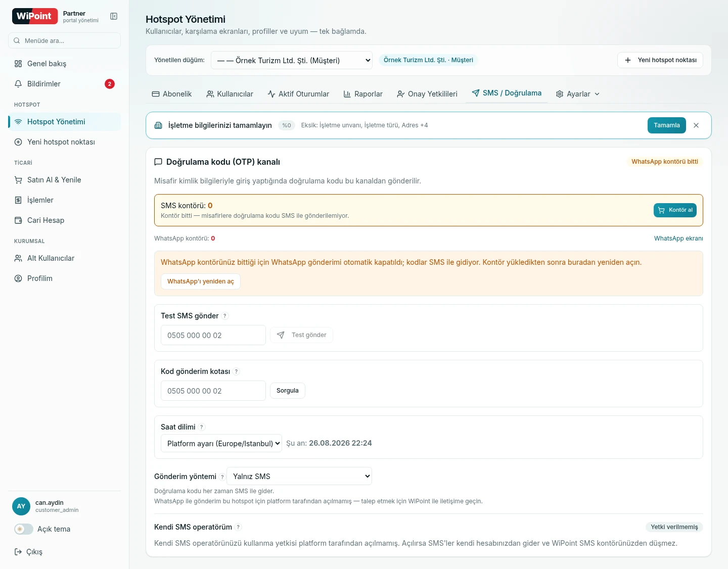This screenshot has width=728, height=569.
Task: Click WhatsApp'ı yeniden aç button
Action: (x=201, y=281)
